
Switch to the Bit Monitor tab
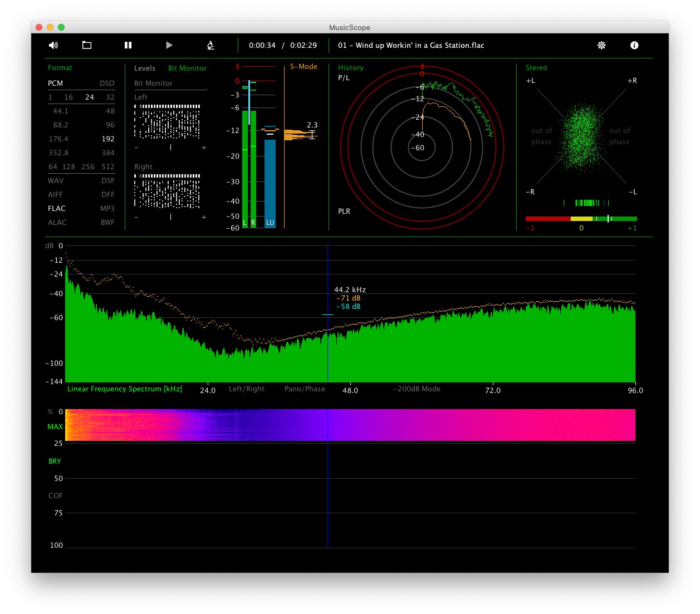coord(187,68)
